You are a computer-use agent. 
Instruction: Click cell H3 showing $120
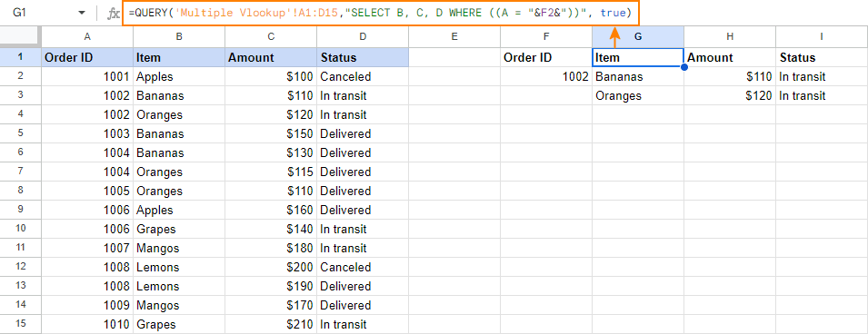tap(730, 95)
